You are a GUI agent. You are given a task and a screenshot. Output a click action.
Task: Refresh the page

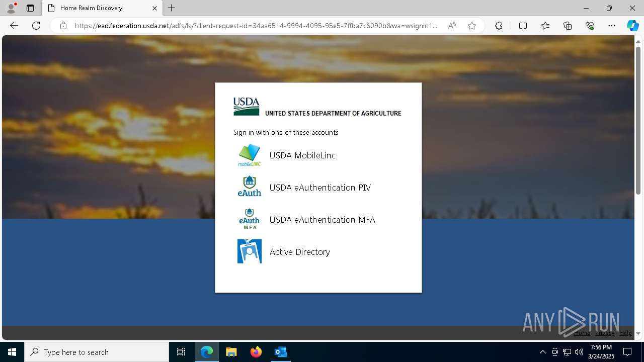[36, 26]
